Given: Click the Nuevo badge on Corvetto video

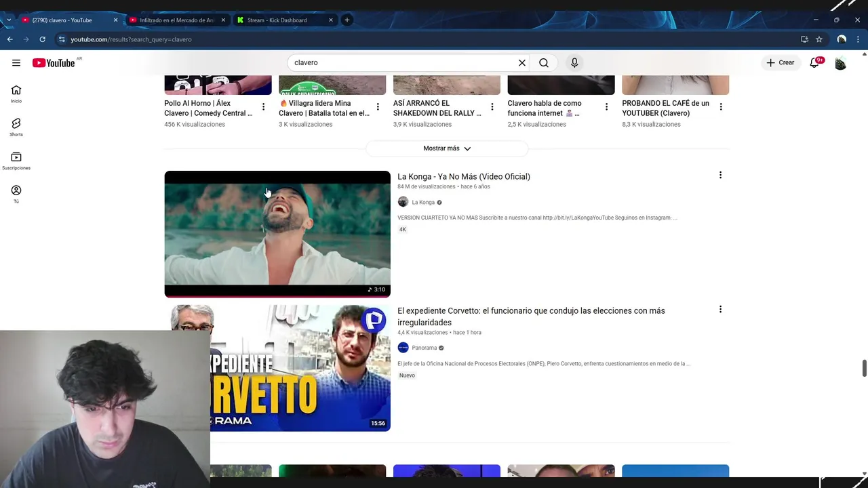Looking at the screenshot, I should pos(407,375).
